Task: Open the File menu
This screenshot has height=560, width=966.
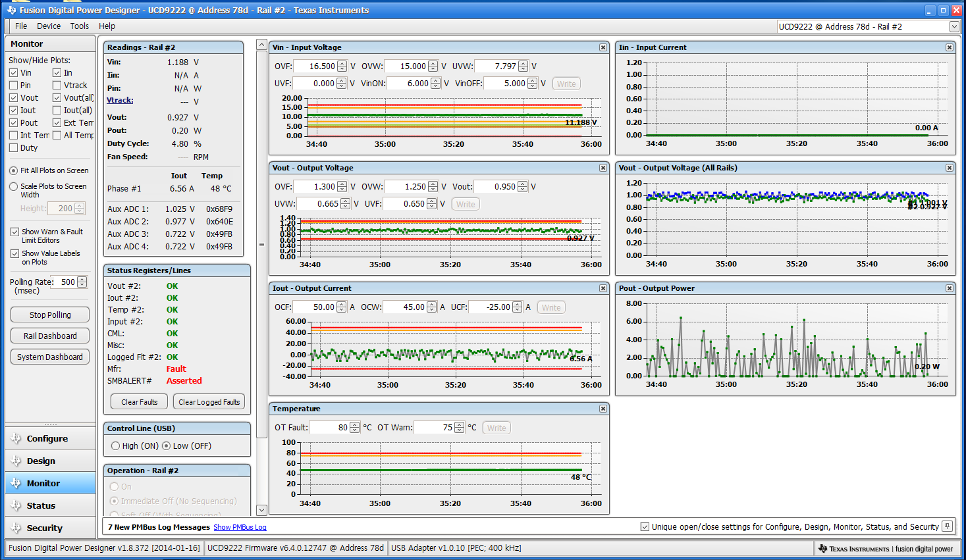Action: pos(21,26)
